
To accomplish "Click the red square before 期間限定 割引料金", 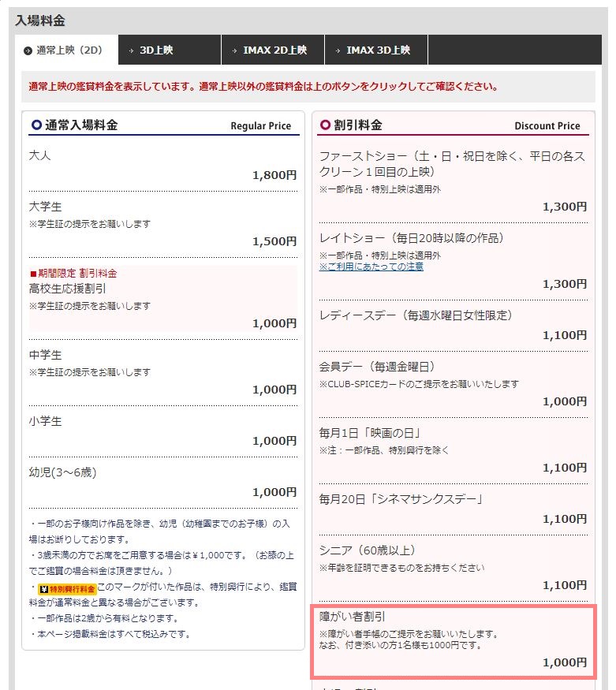I will [32, 274].
